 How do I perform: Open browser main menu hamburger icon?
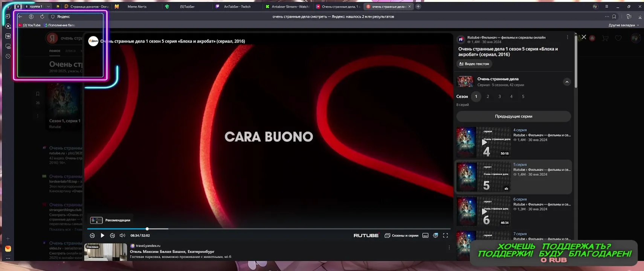coord(607,6)
